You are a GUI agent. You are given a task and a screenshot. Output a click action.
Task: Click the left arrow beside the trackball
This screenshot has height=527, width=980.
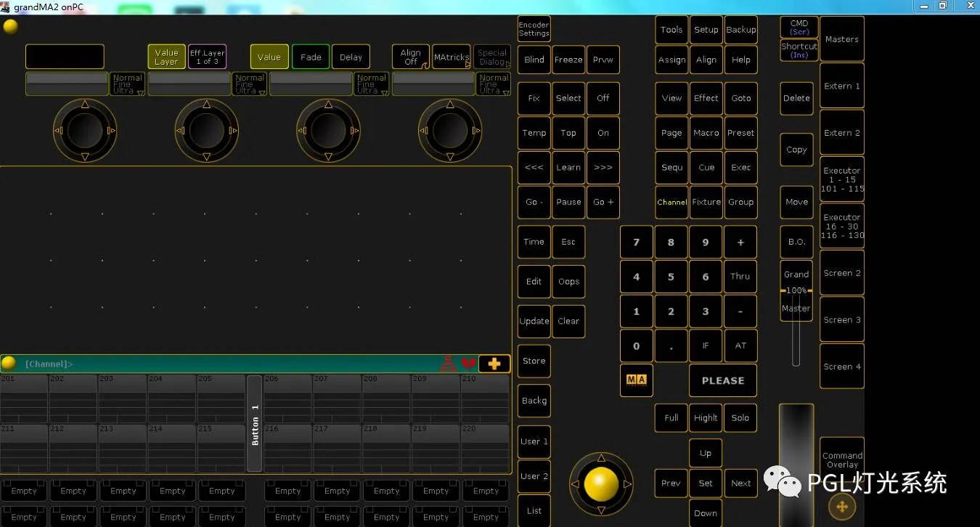[575, 484]
